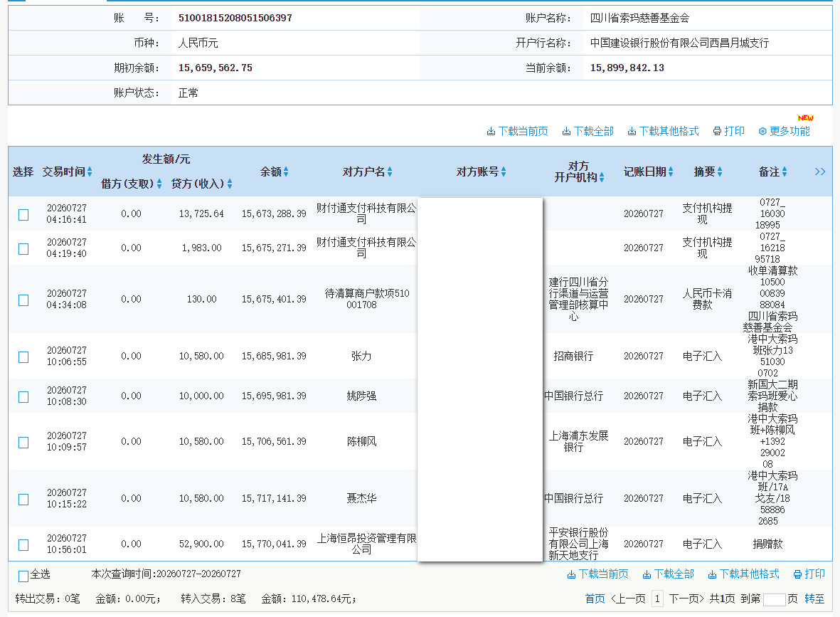The width and height of the screenshot is (840, 617).
Task: Select the 聂杰华 transaction checkbox
Action: pos(23,500)
